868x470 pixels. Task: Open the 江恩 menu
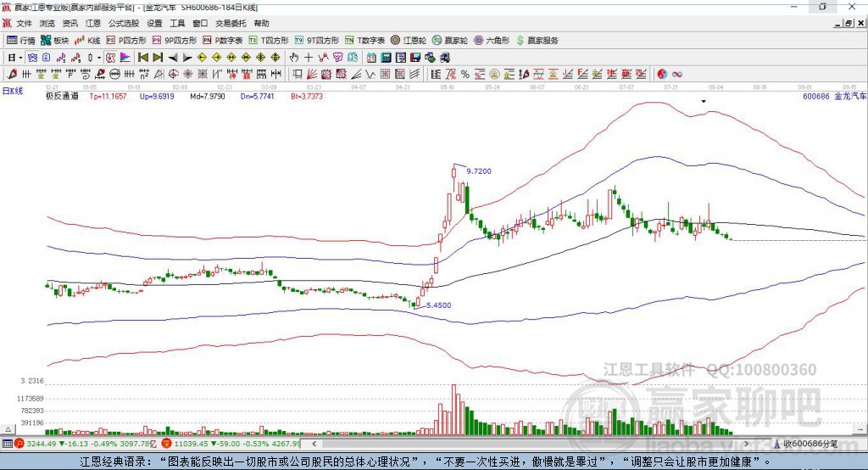tap(93, 23)
